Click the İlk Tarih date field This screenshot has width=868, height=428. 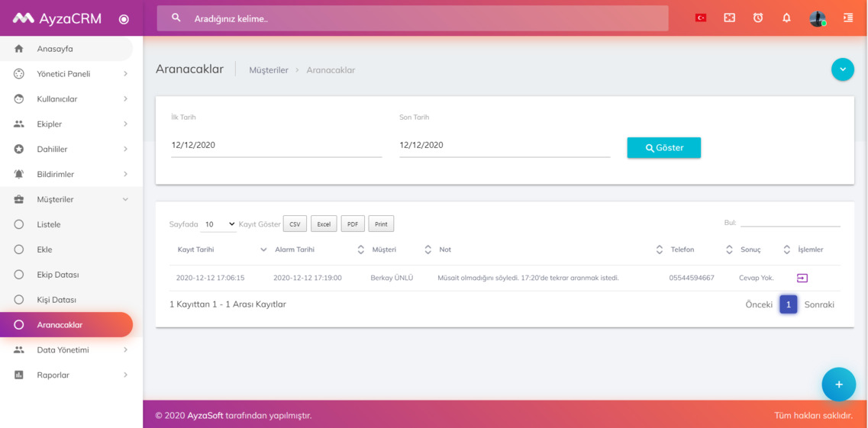click(276, 145)
